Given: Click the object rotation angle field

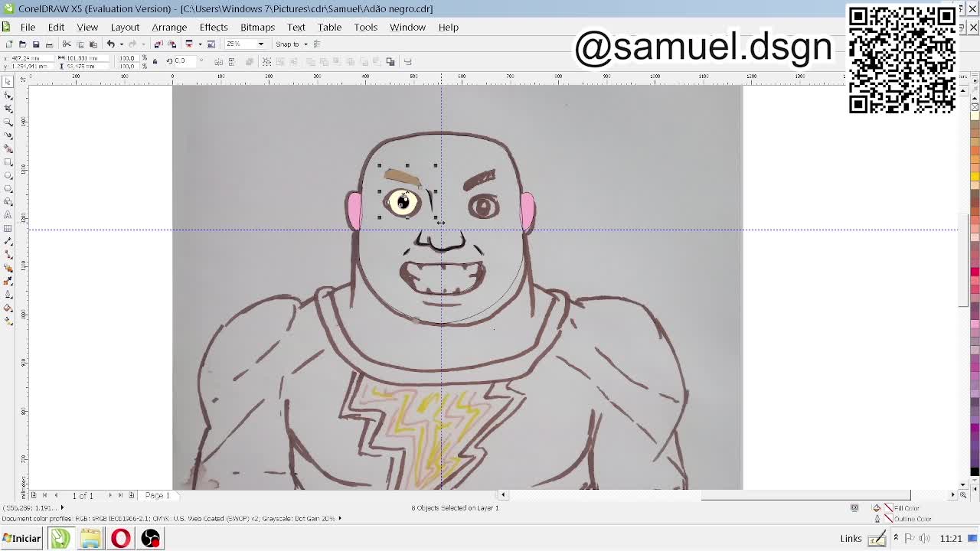Looking at the screenshot, I should point(185,61).
